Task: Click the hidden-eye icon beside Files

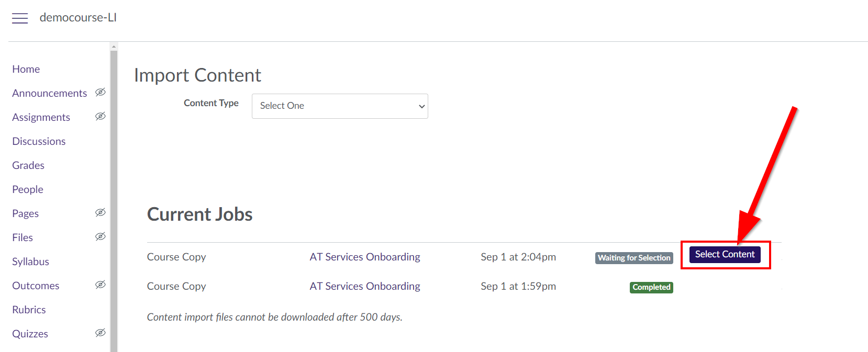Action: tap(100, 236)
